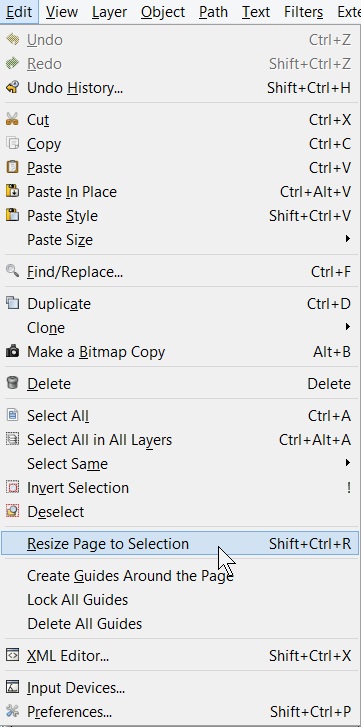Open Preferences via its tools icon
The width and height of the screenshot is (361, 727).
click(12, 711)
